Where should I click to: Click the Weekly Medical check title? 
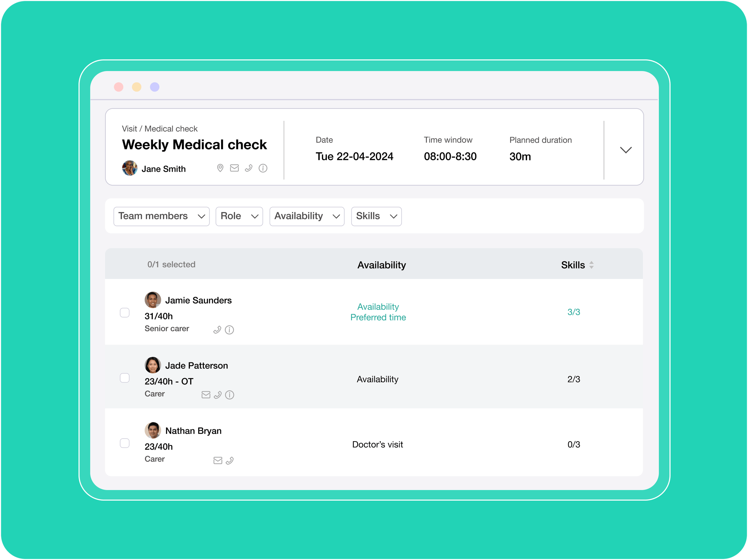click(194, 144)
